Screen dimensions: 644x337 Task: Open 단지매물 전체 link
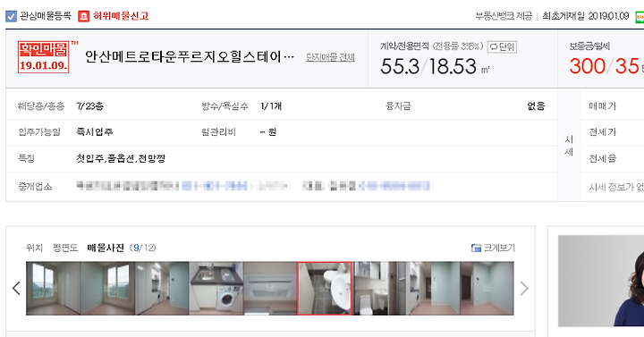tap(330, 57)
